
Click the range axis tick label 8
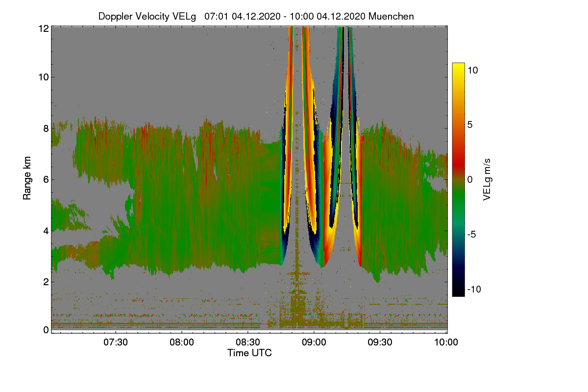(46, 128)
